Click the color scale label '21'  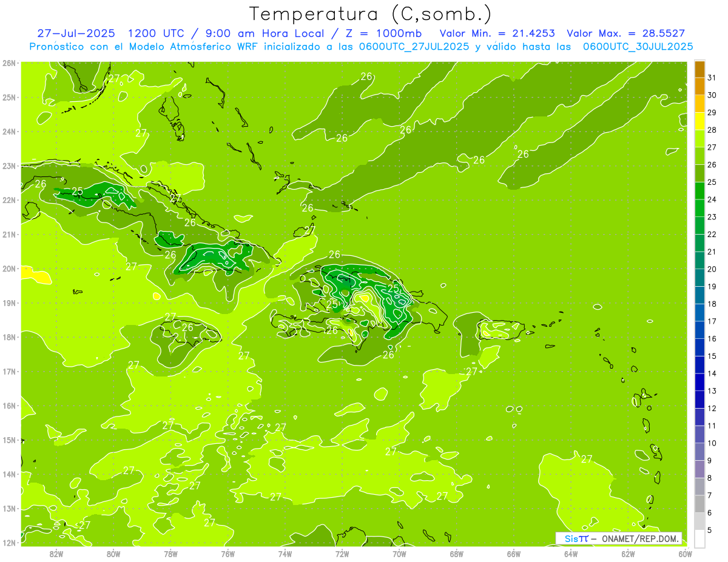click(x=712, y=252)
